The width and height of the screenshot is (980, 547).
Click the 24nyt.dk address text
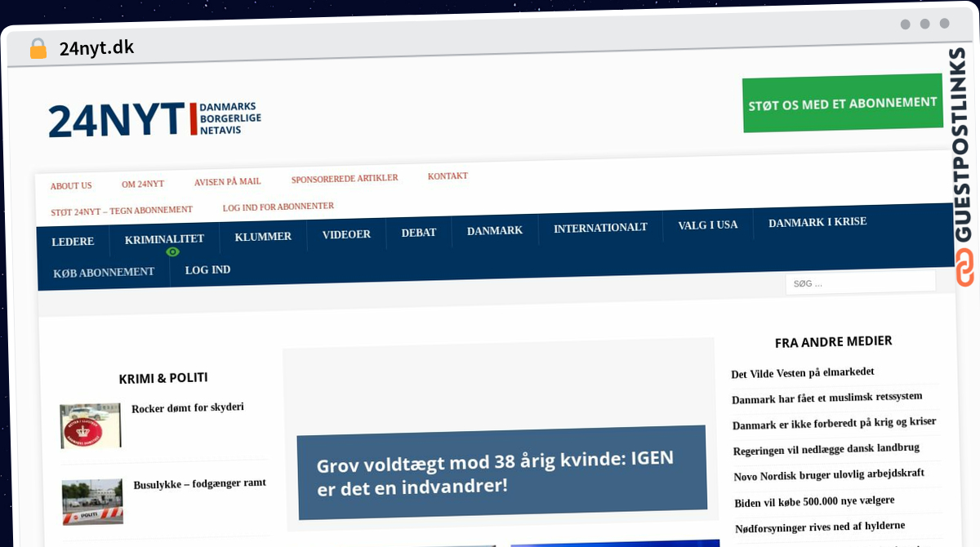[x=96, y=48]
